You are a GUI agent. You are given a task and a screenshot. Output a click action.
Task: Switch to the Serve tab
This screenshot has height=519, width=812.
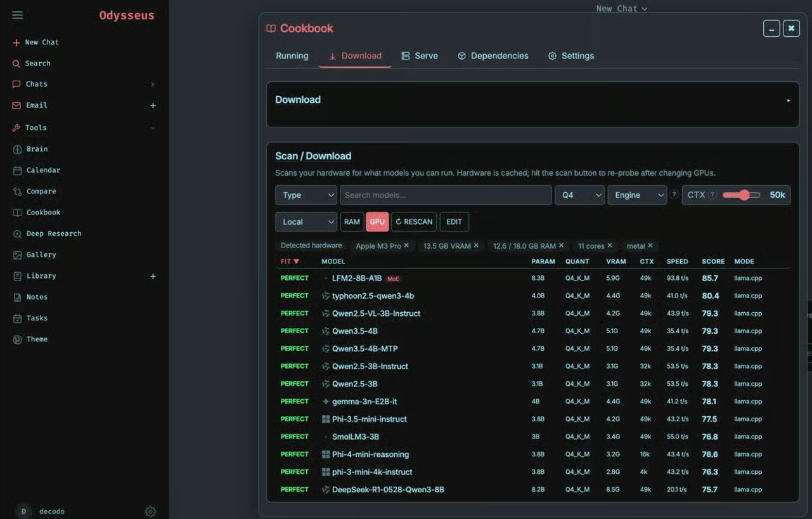(420, 56)
